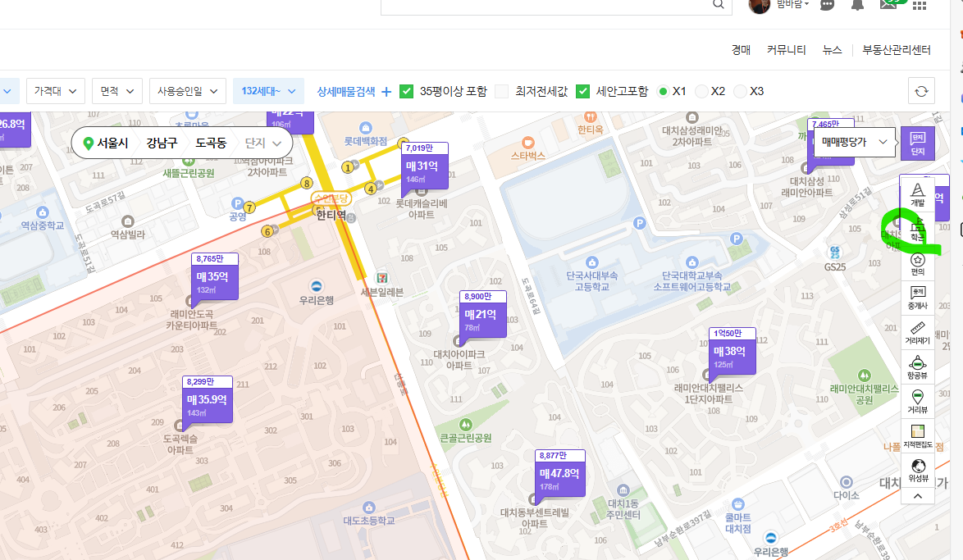The image size is (963, 560).
Task: Select 강남구 in the location breadcrumb
Action: coord(162,143)
